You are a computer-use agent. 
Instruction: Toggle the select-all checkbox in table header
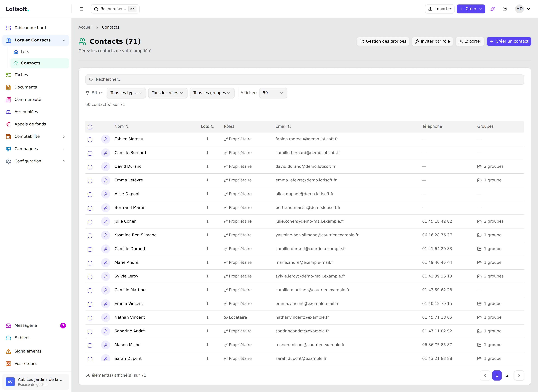[90, 127]
